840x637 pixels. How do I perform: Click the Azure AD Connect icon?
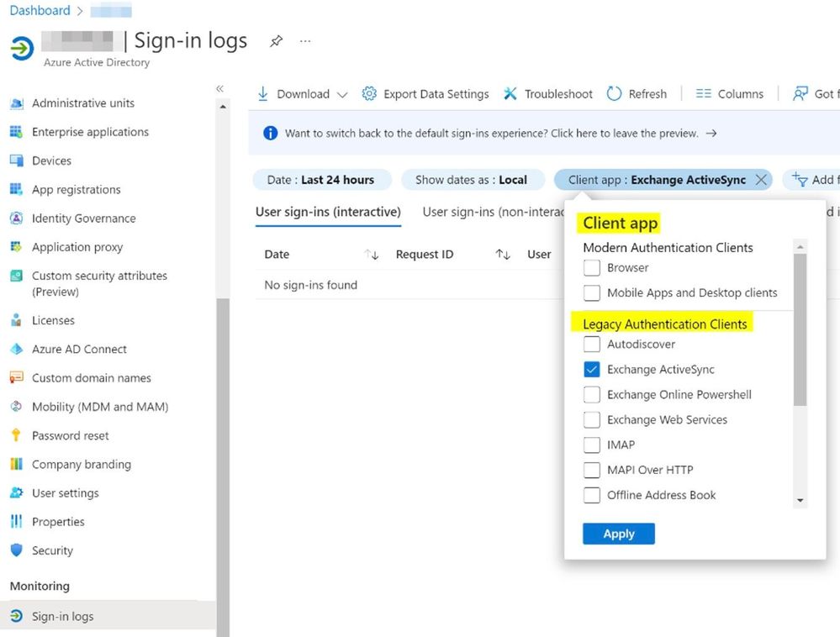pyautogui.click(x=17, y=349)
